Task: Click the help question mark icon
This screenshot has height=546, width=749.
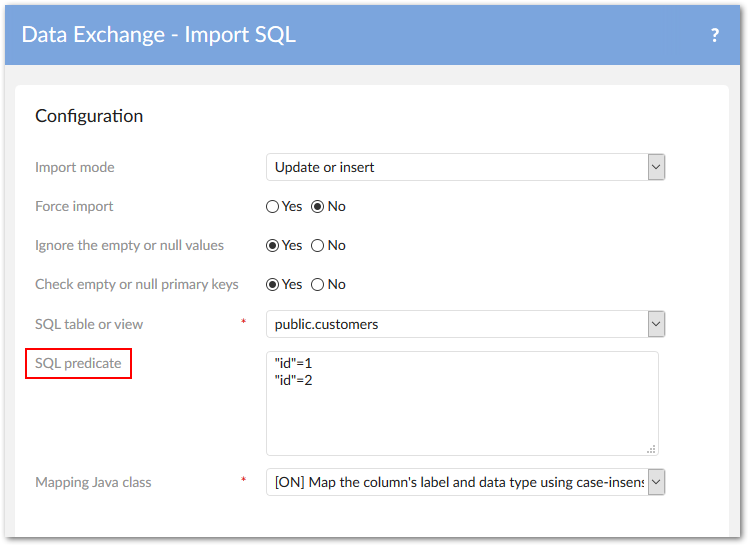Action: tap(715, 35)
